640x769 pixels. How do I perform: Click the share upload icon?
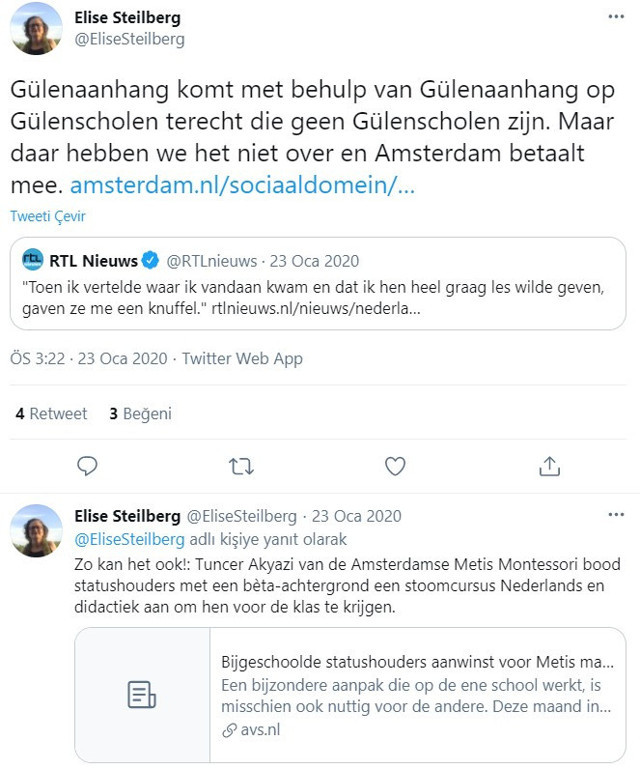549,466
